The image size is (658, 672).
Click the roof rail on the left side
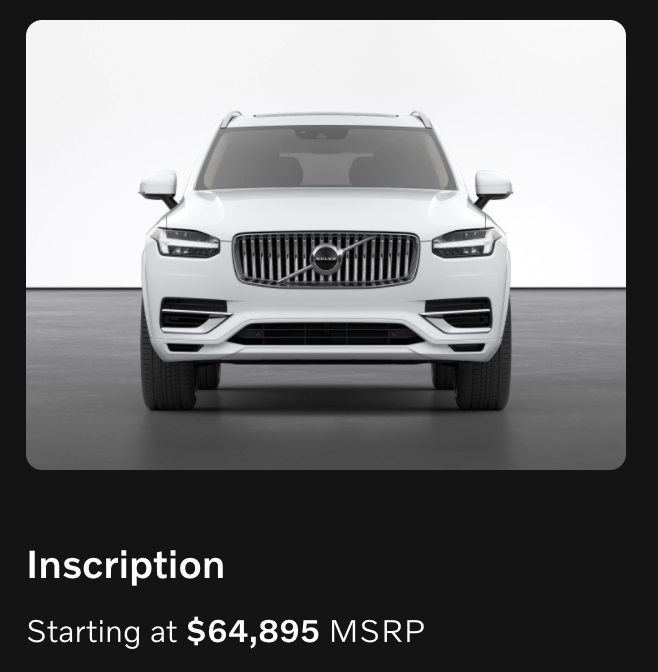click(230, 119)
